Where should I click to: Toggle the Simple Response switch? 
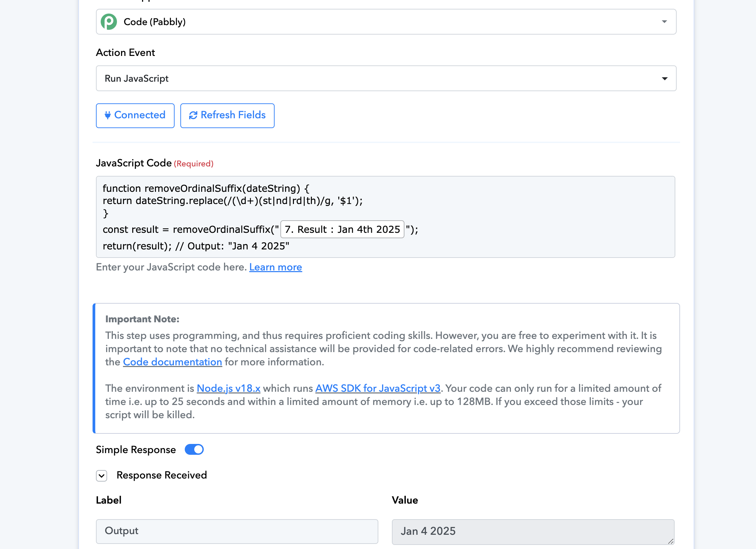point(194,450)
